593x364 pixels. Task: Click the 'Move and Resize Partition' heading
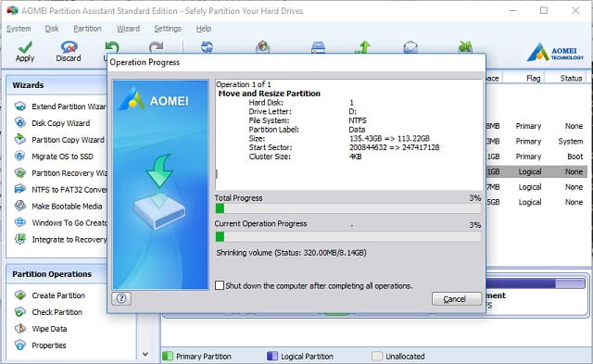[270, 94]
